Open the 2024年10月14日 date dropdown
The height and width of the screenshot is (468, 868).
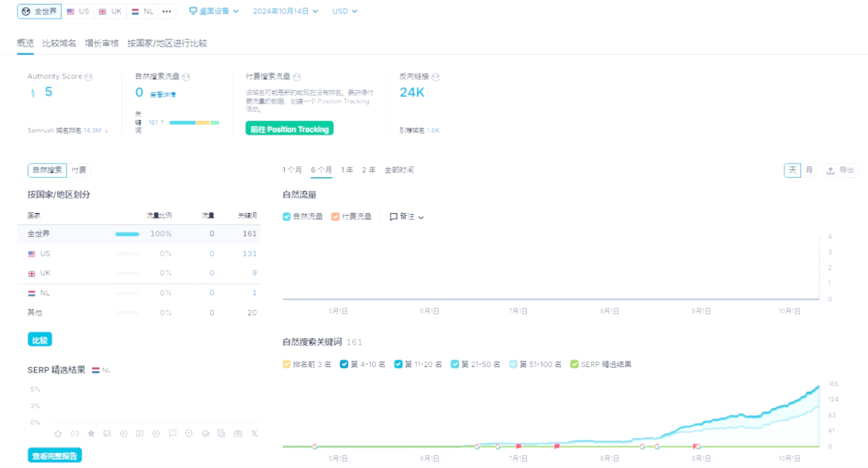(285, 12)
